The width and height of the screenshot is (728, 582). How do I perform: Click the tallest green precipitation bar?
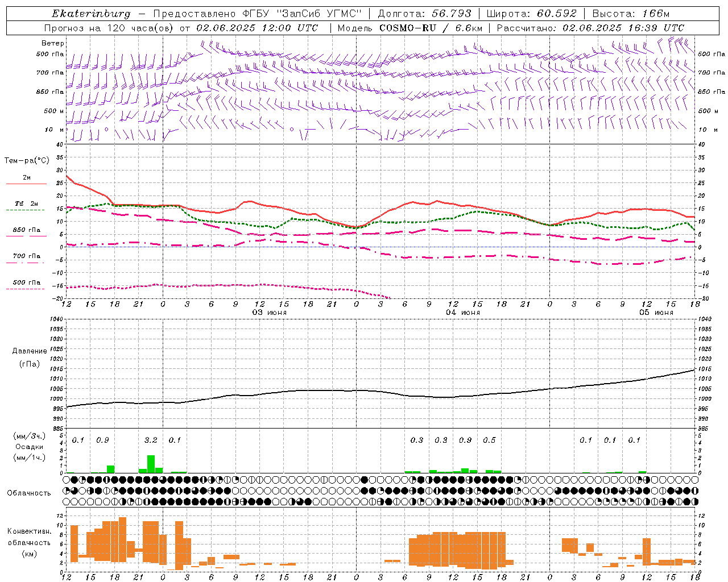pos(151,464)
